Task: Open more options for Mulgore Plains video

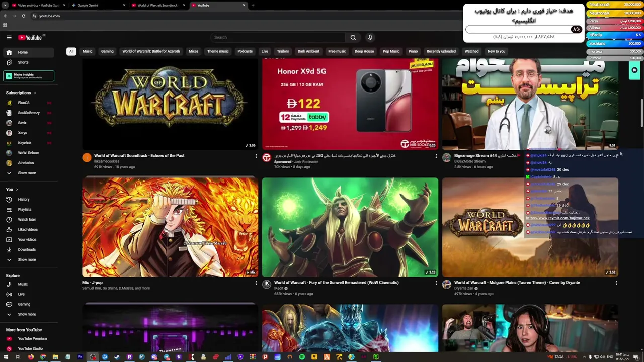Action: [x=616, y=283]
